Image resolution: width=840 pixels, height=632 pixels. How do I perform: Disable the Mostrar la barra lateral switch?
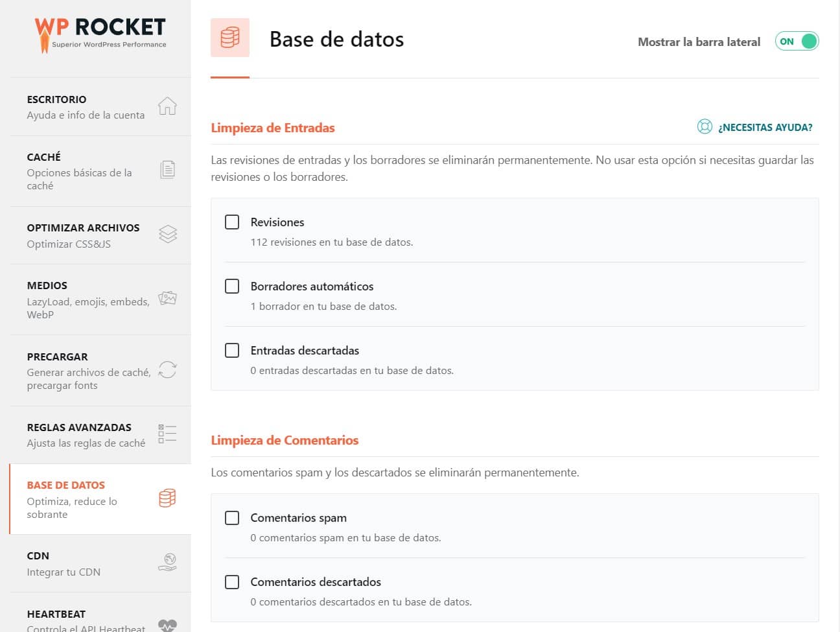[x=797, y=41]
